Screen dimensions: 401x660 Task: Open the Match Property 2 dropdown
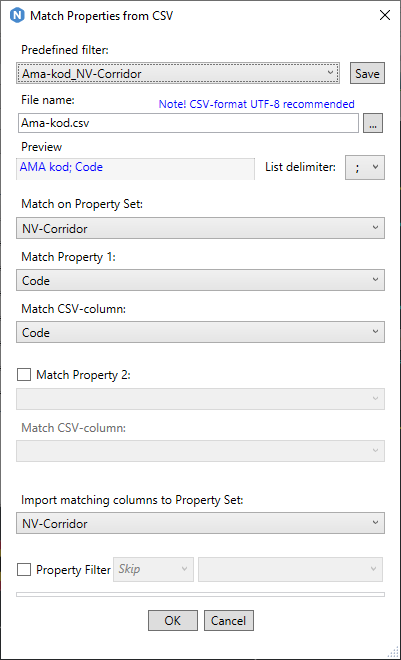pos(200,399)
